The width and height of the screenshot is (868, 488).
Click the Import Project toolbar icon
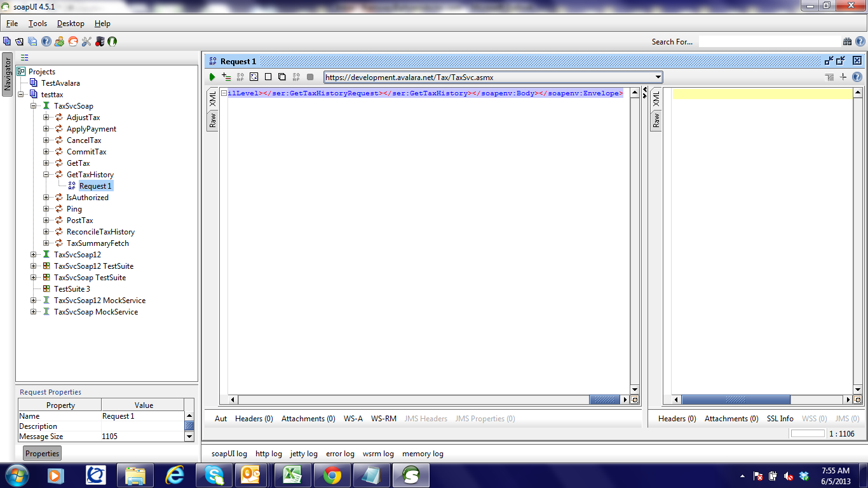point(20,41)
